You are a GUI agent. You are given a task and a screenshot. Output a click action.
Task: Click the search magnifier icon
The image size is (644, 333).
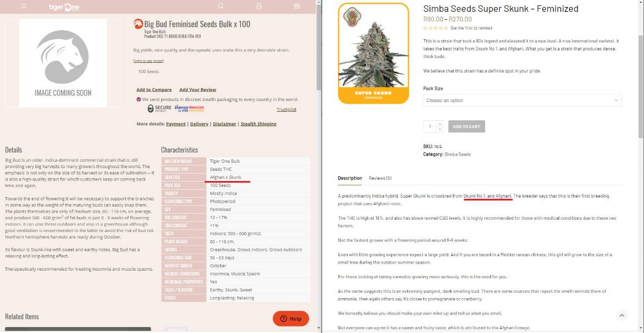coord(221,6)
